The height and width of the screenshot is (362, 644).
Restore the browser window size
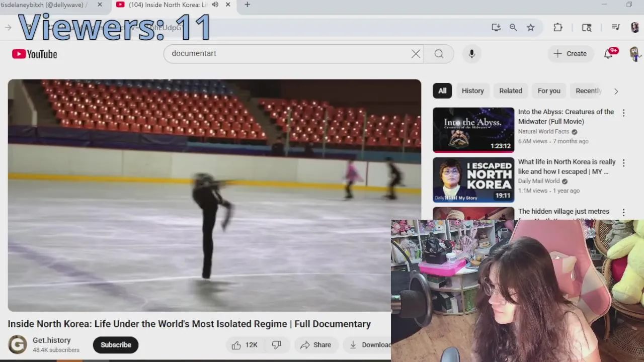tap(629, 5)
